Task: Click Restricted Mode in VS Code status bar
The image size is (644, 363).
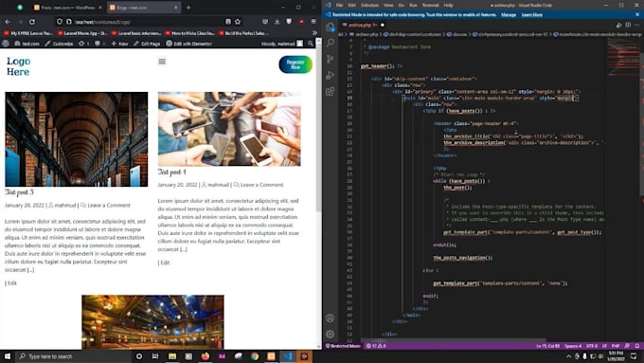Action: (343, 346)
